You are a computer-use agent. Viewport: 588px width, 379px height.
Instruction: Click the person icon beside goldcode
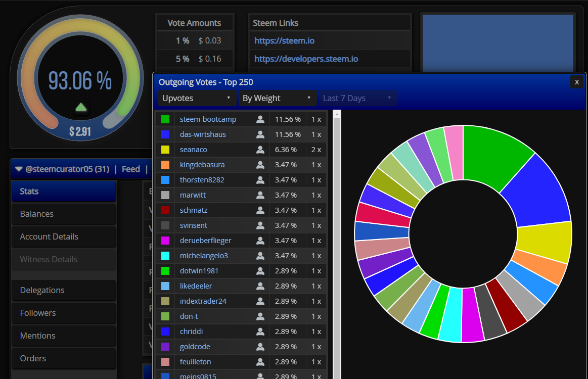coord(260,347)
